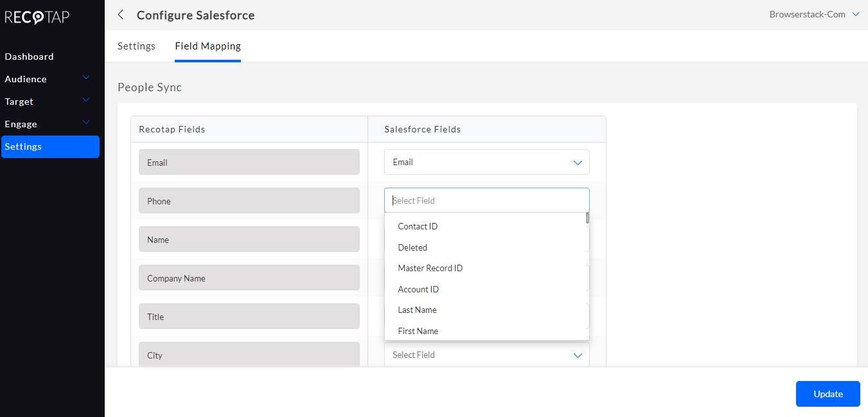Open the Email Salesforce field dropdown
This screenshot has width=868, height=417.
click(x=487, y=162)
